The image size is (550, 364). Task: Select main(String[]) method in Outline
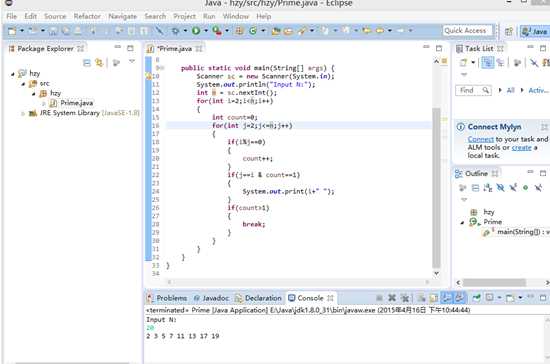tap(523, 232)
